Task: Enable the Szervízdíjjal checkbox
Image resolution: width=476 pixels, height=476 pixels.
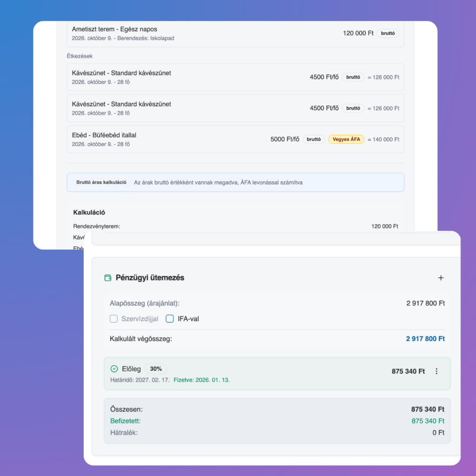Action: 113,319
